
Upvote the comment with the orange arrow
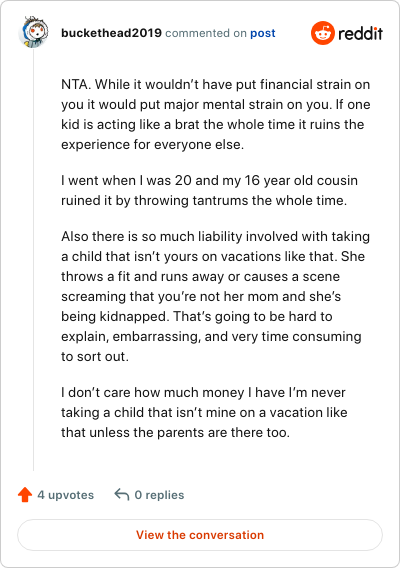[x=25, y=494]
